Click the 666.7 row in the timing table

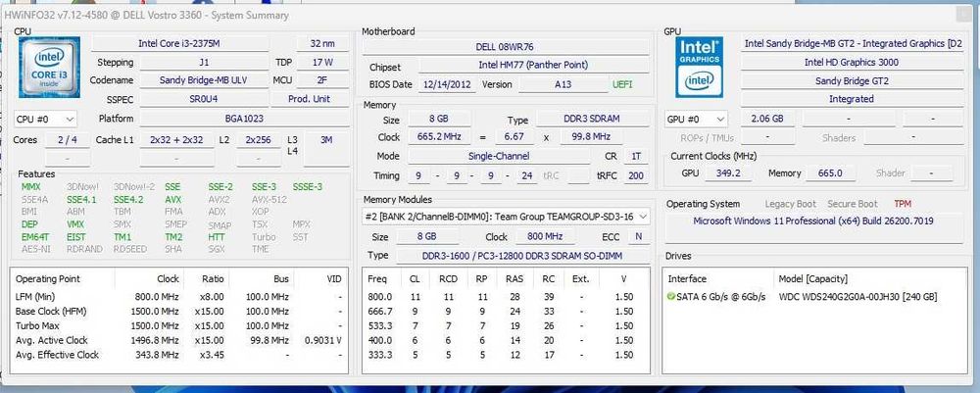pyautogui.click(x=505, y=311)
